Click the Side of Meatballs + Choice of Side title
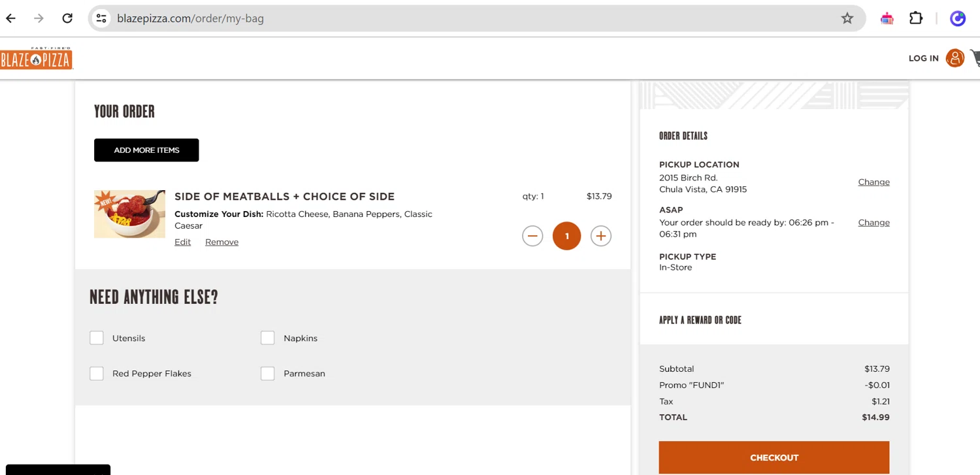The image size is (980, 475). tap(284, 197)
